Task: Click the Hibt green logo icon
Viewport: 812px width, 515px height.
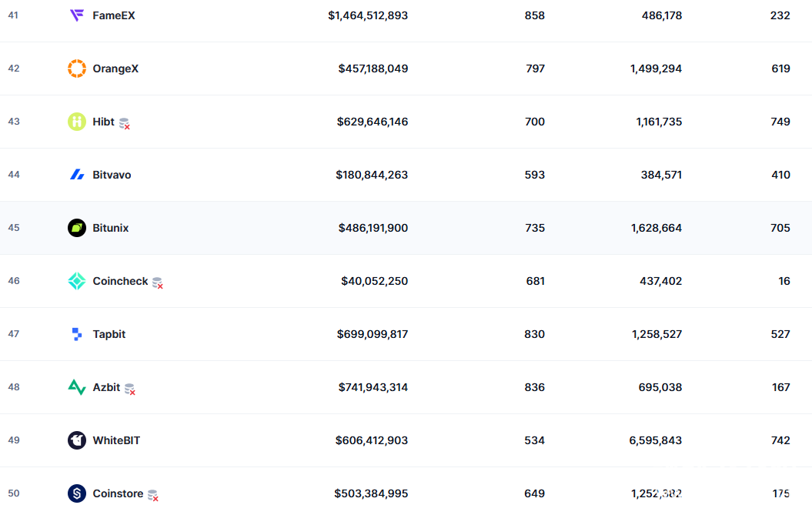Action: (x=77, y=122)
